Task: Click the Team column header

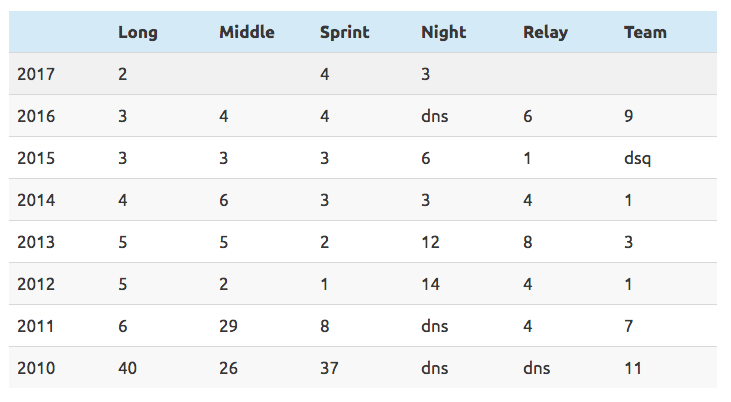Action: tap(645, 32)
